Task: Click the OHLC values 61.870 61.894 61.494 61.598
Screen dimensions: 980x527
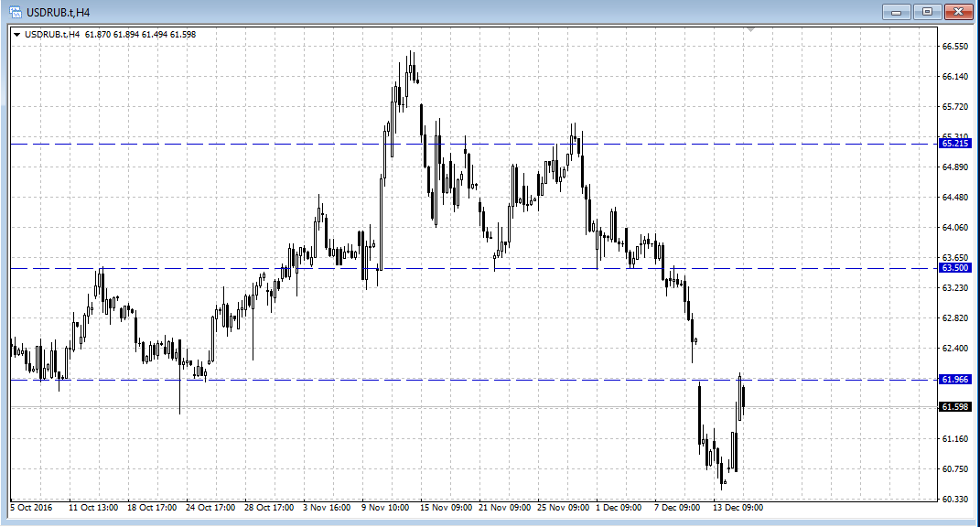Action: coord(140,35)
